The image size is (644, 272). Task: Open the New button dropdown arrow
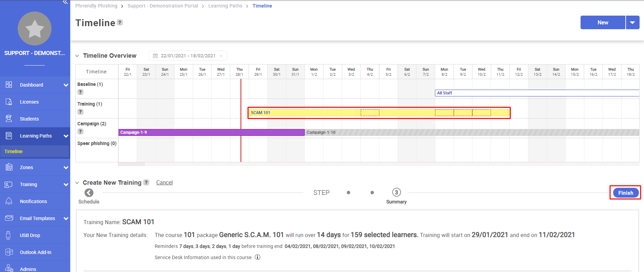[632, 22]
